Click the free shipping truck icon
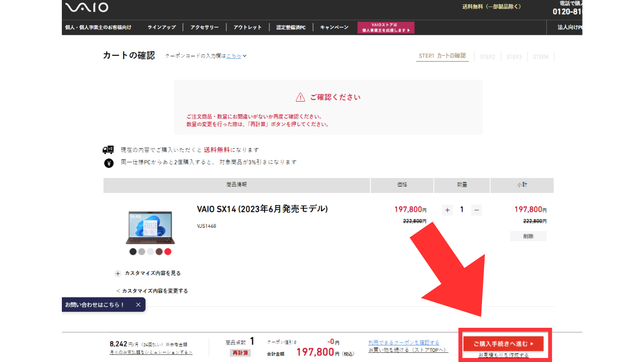Viewport: 644px width, 362px height. tap(108, 150)
